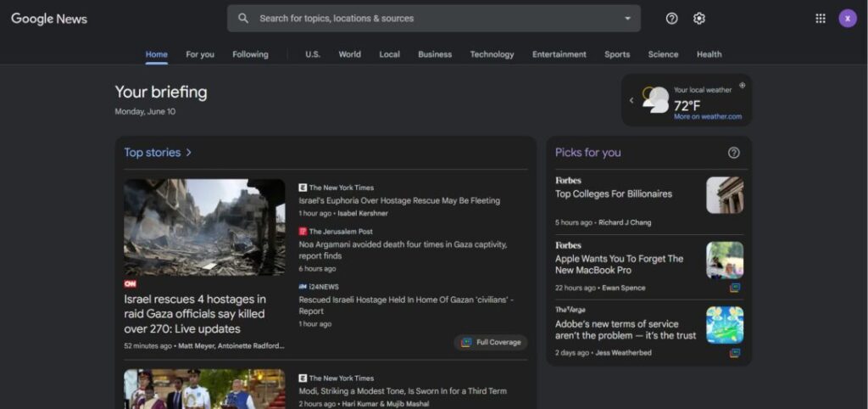Click the 72°F temperature reading
The height and width of the screenshot is (409, 868).
(x=687, y=105)
